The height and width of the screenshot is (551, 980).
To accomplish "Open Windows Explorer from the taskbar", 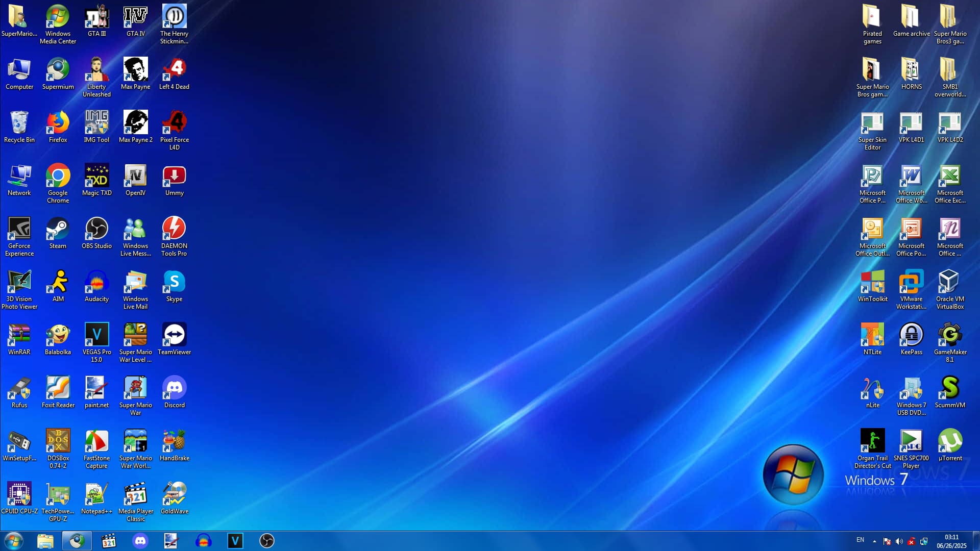I will 45,541.
